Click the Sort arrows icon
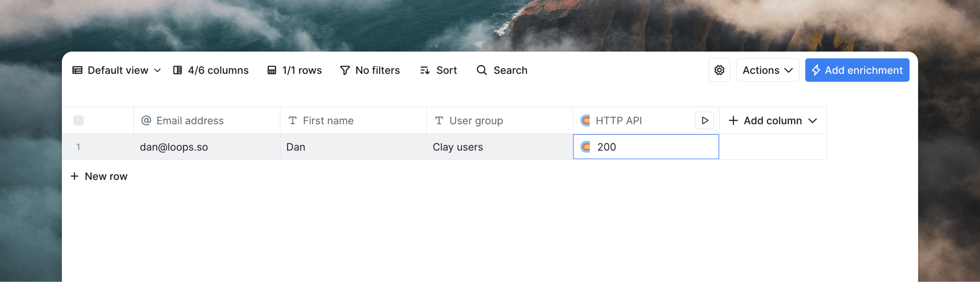This screenshot has width=980, height=282. [x=425, y=70]
